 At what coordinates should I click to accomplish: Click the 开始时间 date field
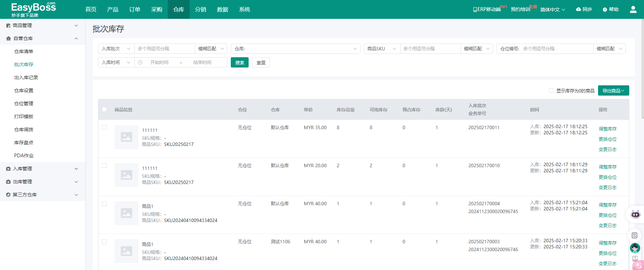[x=159, y=62]
